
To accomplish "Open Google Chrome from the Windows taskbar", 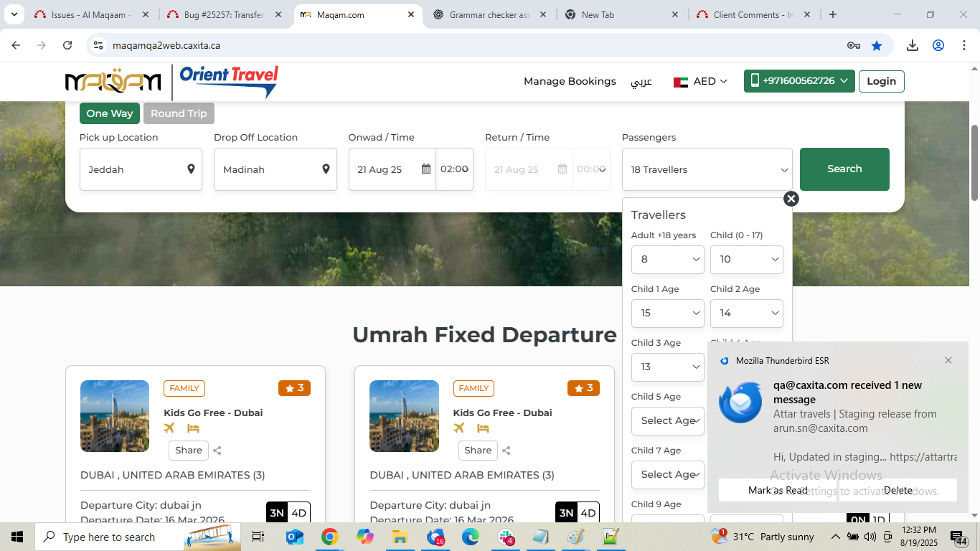I will [329, 537].
